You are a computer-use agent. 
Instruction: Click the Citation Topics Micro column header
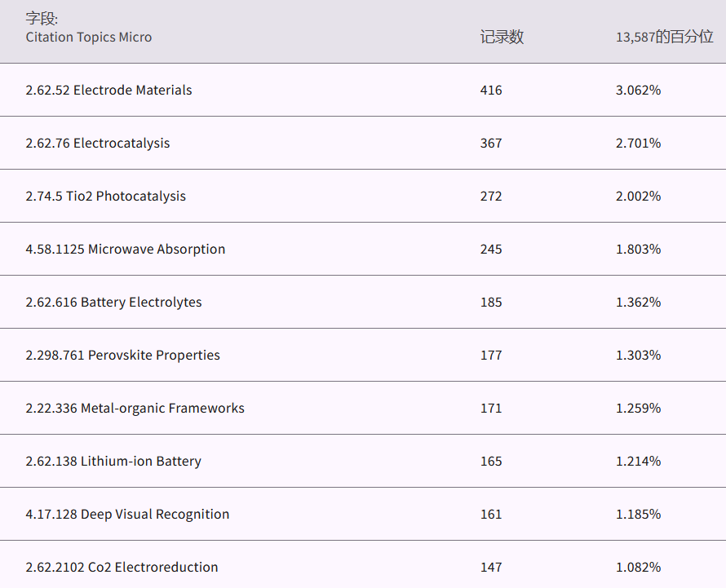pyautogui.click(x=88, y=37)
